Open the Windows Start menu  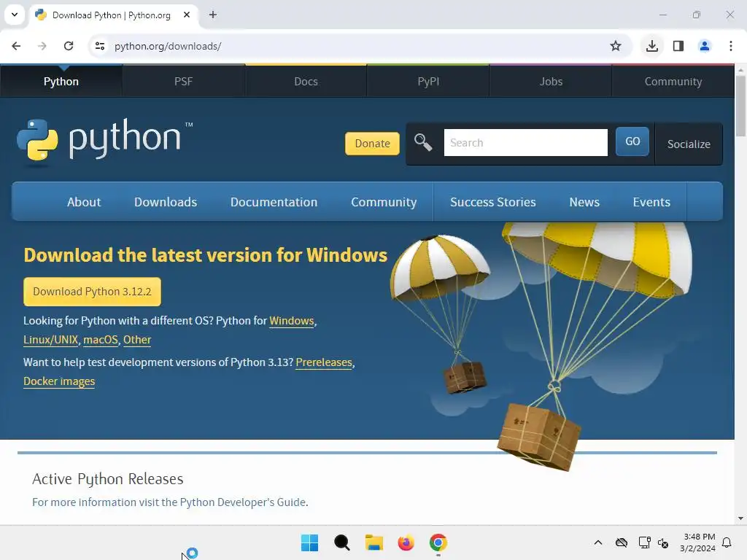click(309, 542)
